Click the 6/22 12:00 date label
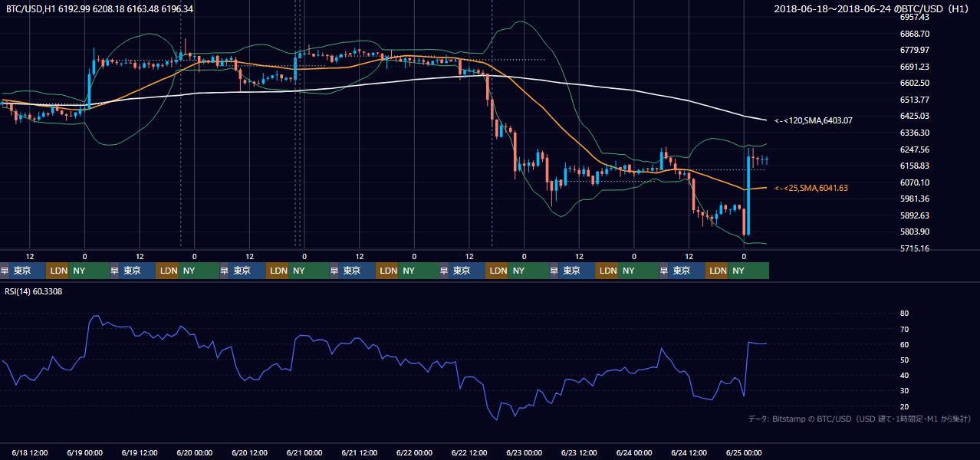The width and height of the screenshot is (980, 460). coord(469,453)
